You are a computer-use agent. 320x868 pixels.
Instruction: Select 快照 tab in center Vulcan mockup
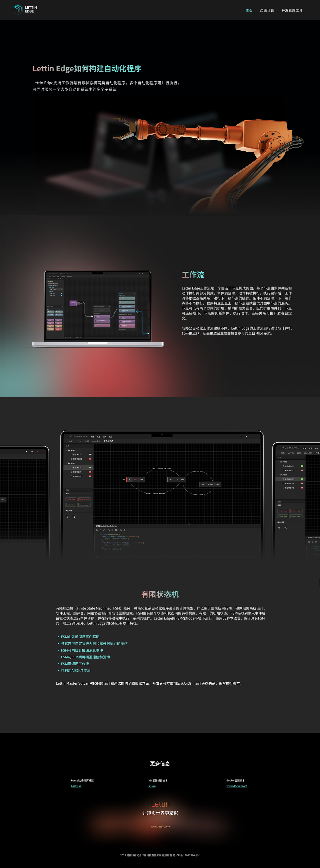87,441
